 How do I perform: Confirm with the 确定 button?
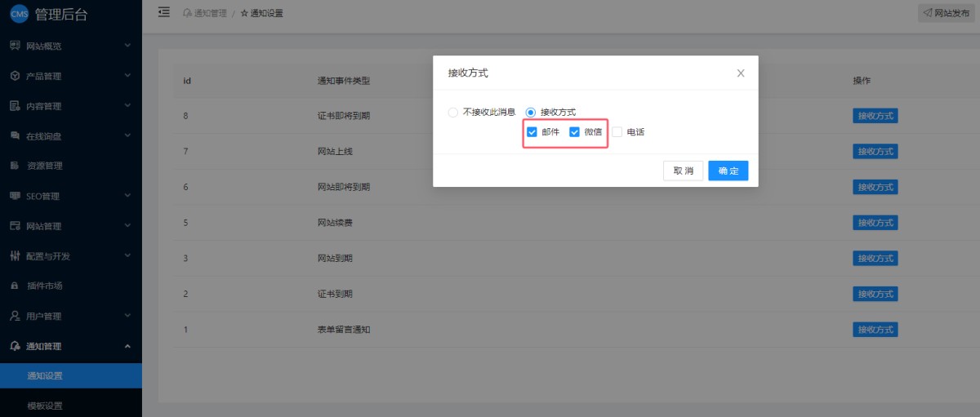coord(728,171)
